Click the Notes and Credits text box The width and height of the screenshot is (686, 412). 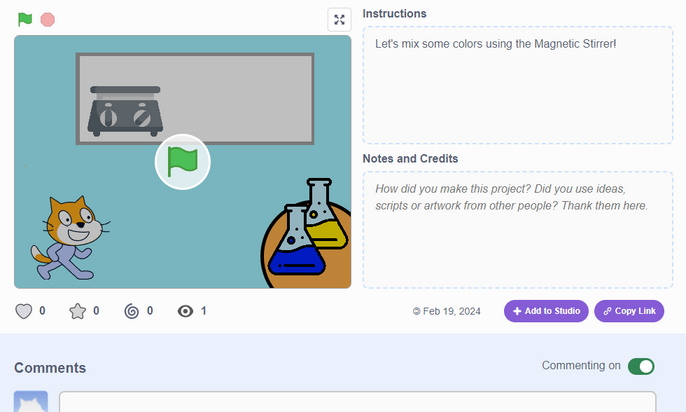(518, 230)
